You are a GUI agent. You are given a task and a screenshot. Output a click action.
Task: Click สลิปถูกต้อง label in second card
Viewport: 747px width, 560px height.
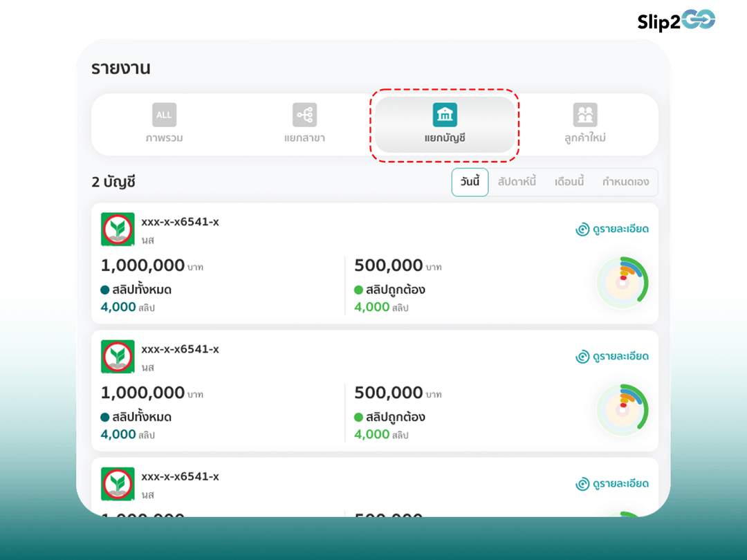click(396, 417)
